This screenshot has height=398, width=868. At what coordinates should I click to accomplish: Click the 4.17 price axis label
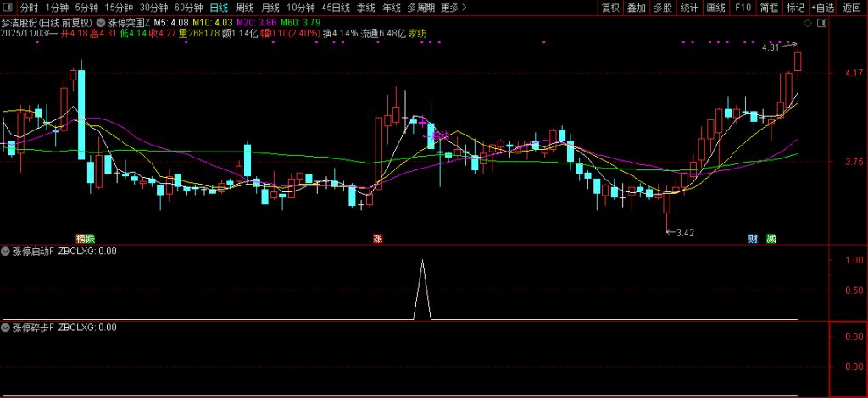(854, 73)
